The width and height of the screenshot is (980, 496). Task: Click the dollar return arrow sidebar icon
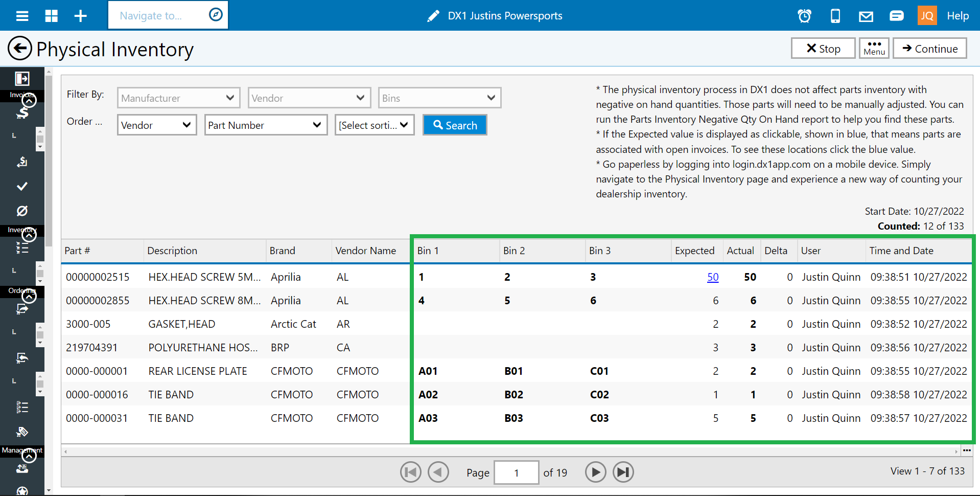click(22, 162)
